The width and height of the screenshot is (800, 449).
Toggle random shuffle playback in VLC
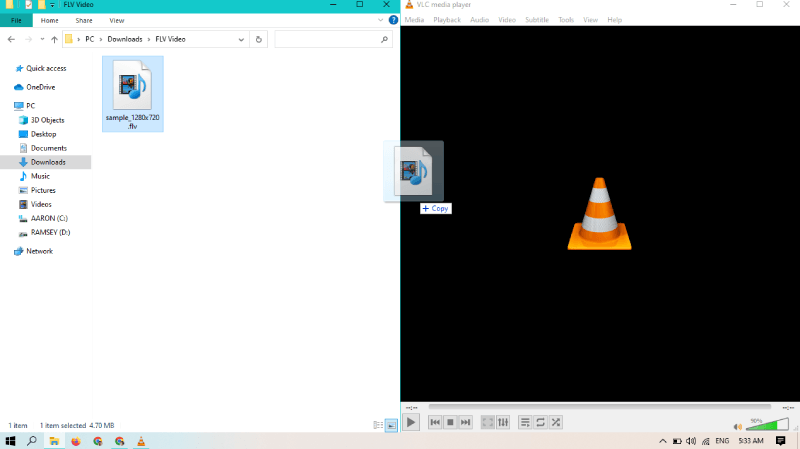click(x=556, y=422)
